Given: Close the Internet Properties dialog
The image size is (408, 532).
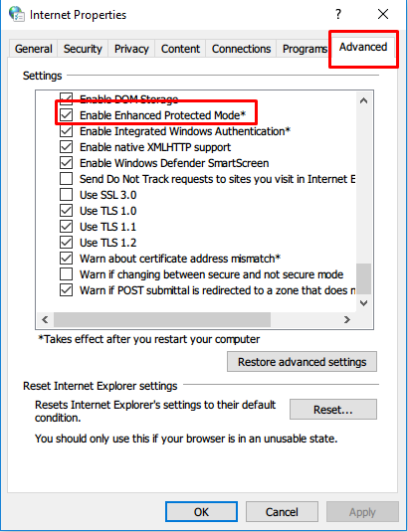Looking at the screenshot, I should click(383, 14).
